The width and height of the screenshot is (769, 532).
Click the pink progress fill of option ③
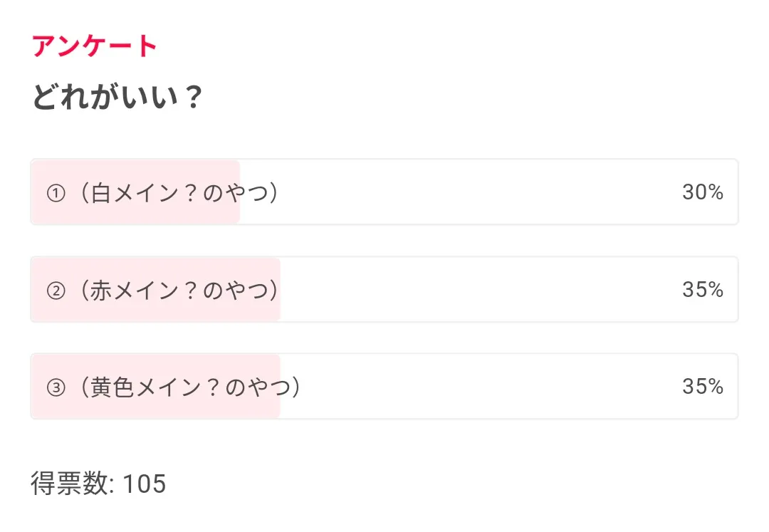point(155,407)
